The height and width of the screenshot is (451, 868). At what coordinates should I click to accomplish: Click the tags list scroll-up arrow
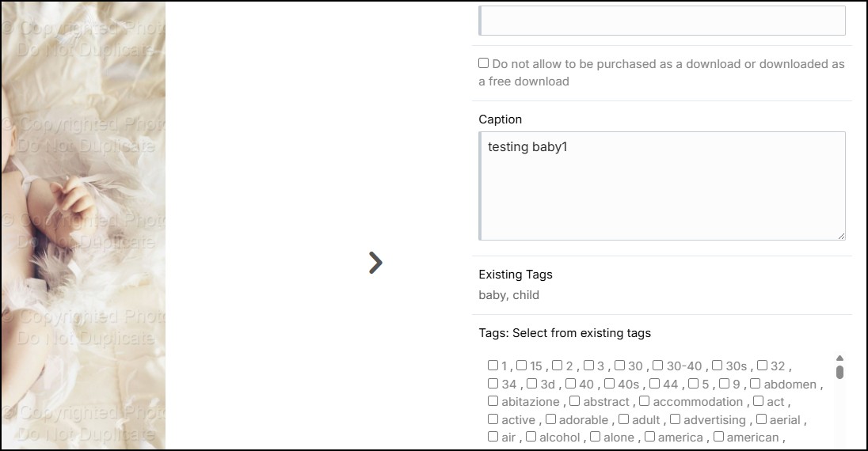pyautogui.click(x=839, y=358)
